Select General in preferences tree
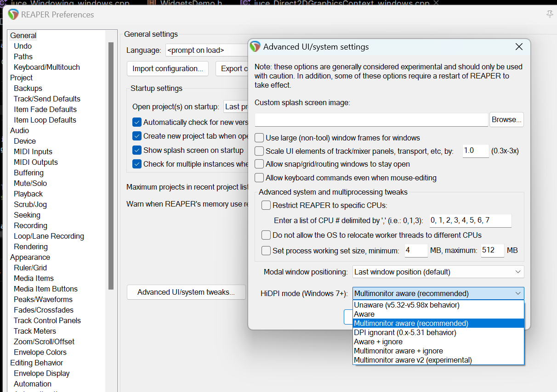The image size is (557, 392). 23,35
